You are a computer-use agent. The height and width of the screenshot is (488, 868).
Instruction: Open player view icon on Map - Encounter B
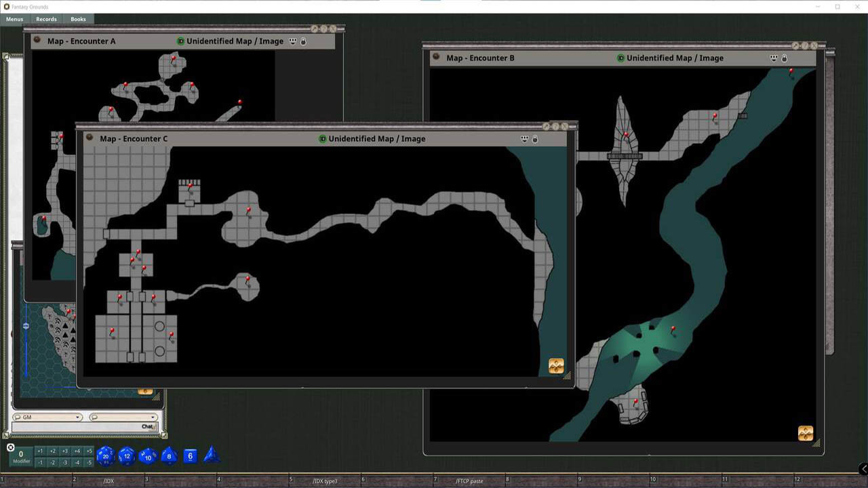773,58
